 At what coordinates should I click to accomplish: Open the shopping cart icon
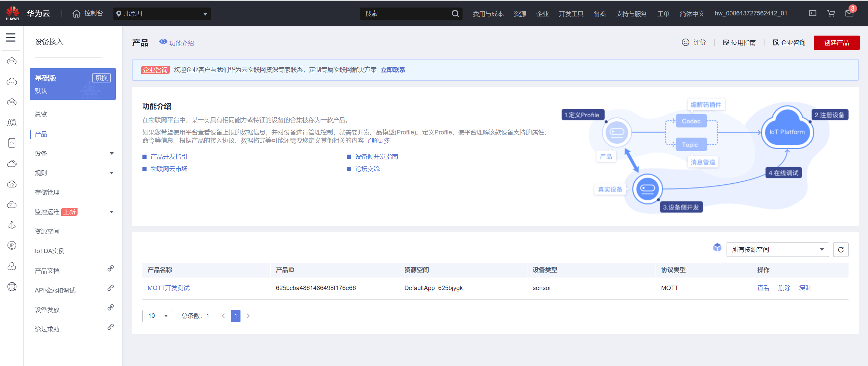click(831, 13)
